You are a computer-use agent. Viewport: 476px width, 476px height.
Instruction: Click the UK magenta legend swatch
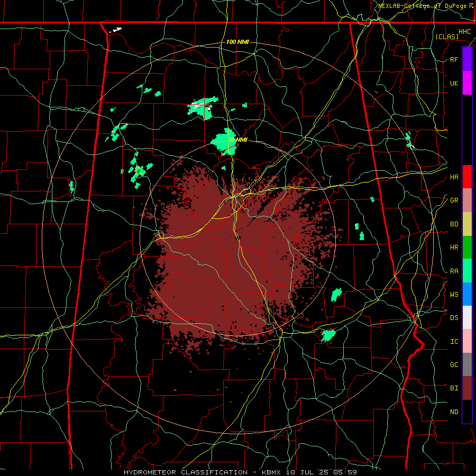pos(467,83)
